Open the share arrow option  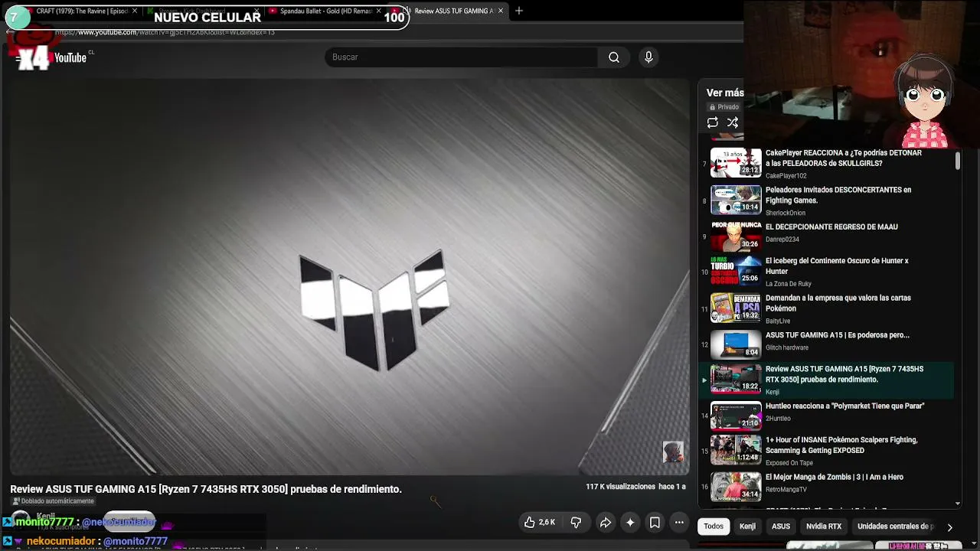point(605,523)
